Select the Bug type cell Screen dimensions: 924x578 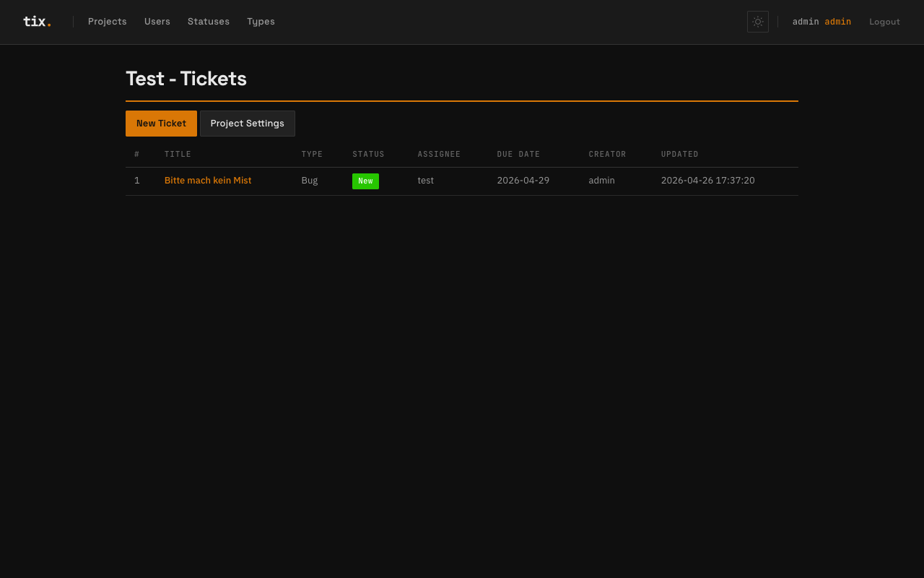click(x=309, y=181)
